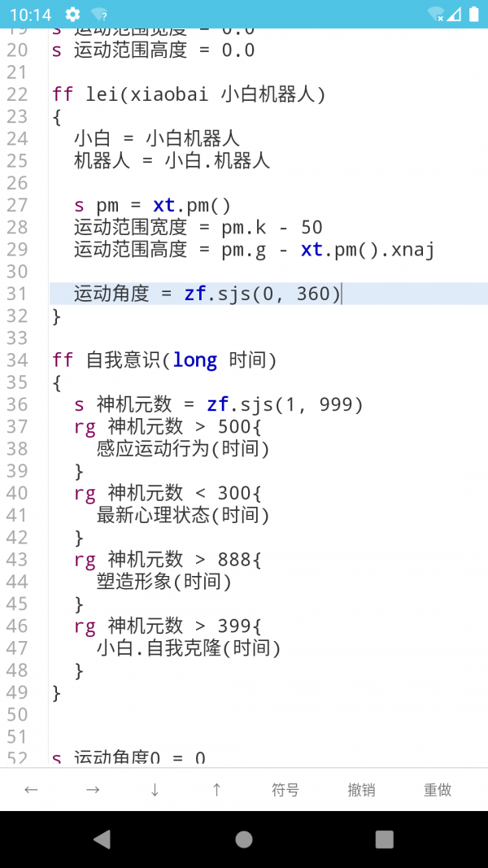Image resolution: width=488 pixels, height=868 pixels.
Task: Tap the Android recent apps button
Action: [385, 840]
